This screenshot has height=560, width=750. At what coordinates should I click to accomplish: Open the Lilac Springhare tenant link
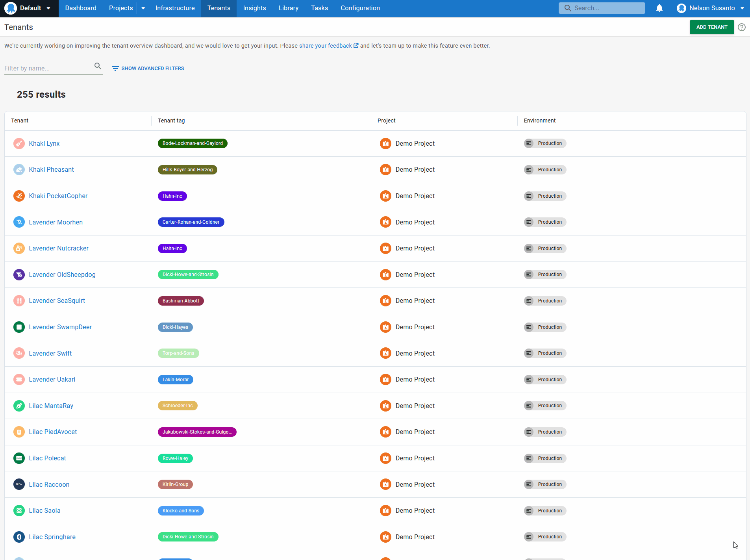click(52, 537)
